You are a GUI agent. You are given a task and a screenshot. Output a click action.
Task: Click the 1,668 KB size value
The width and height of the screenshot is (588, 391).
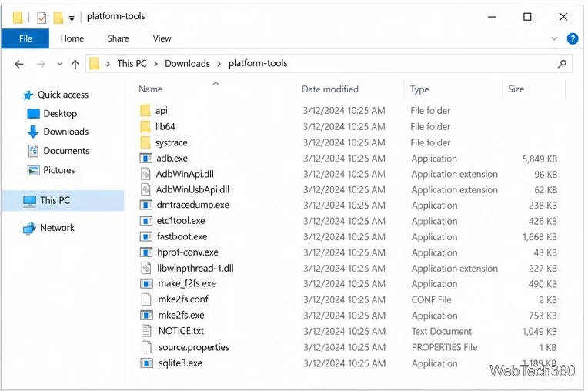tap(540, 237)
